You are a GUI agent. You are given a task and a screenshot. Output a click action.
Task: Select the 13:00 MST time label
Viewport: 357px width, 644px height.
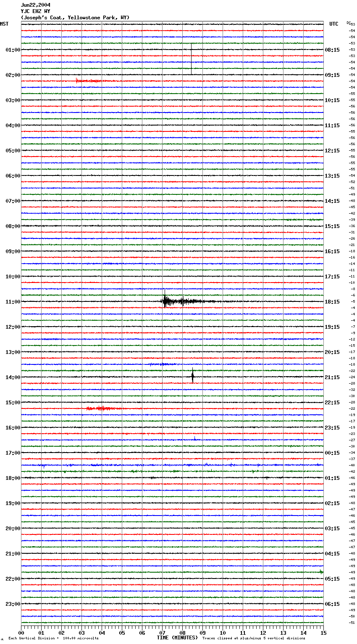click(13, 352)
